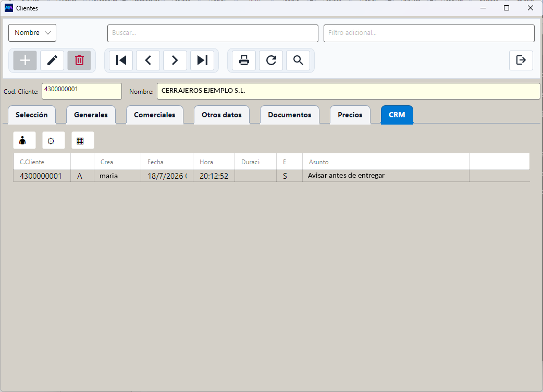Click 'Avisar antes de entregar' cell
The height and width of the screenshot is (392, 543).
[x=386, y=176]
